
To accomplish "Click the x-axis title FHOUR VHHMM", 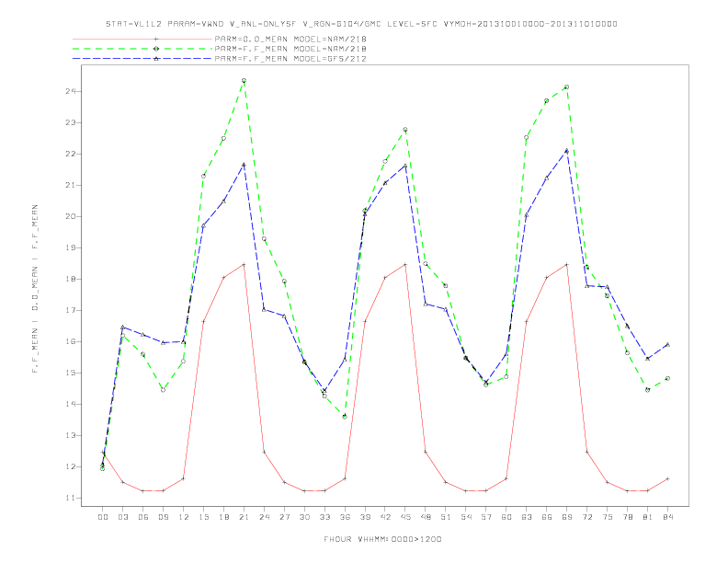I will (382, 539).
